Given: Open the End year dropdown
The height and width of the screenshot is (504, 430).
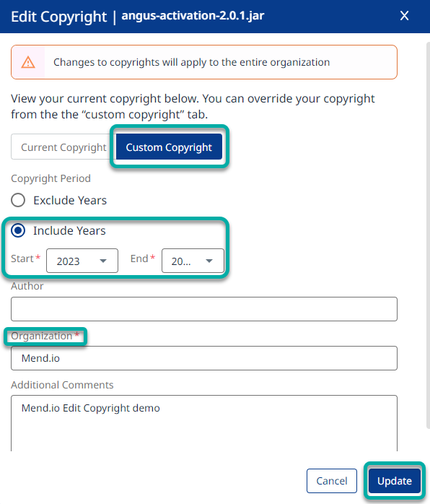Looking at the screenshot, I should (193, 261).
